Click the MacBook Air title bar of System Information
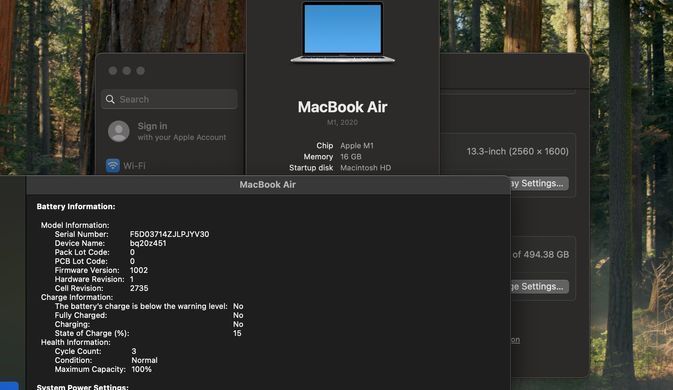673x390 pixels. coord(267,185)
